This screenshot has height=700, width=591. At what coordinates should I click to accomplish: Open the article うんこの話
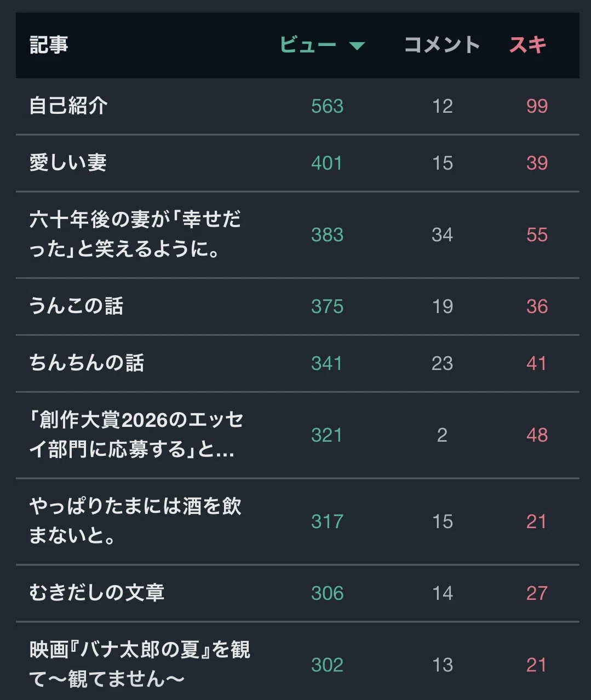(76, 306)
